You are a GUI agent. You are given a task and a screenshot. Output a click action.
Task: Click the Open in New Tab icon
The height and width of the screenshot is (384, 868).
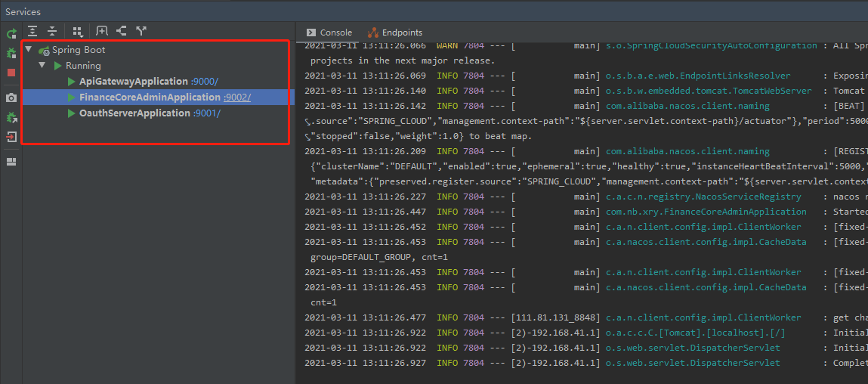(x=121, y=31)
